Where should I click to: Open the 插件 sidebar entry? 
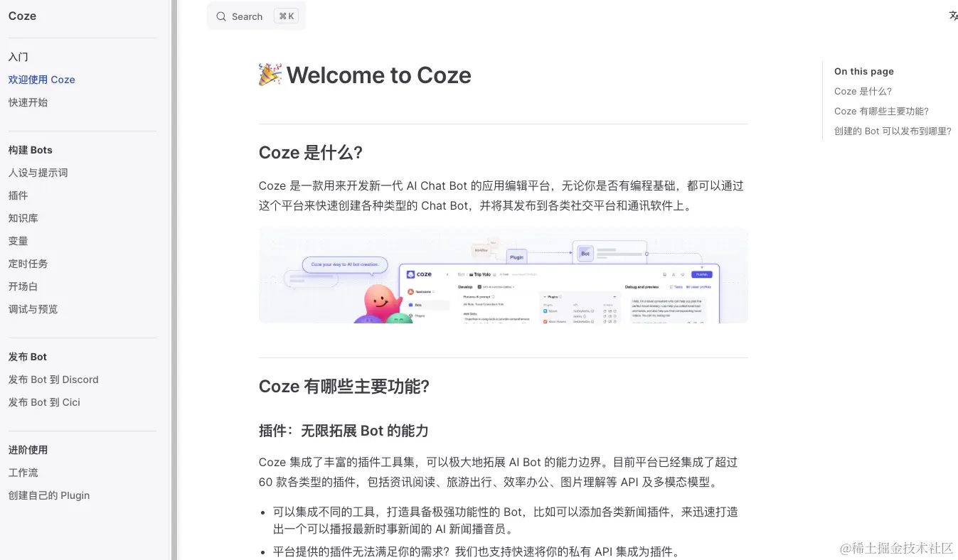18,195
